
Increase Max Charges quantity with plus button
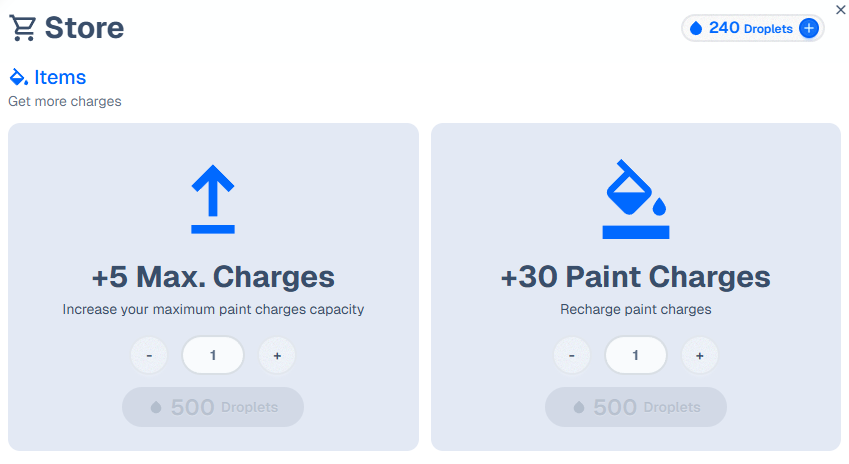coord(277,356)
